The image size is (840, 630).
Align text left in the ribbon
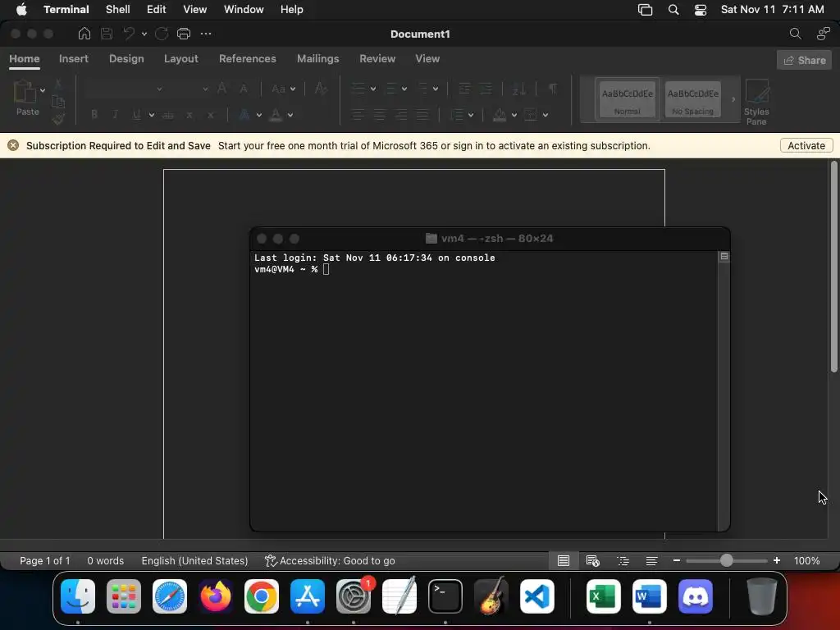358,115
